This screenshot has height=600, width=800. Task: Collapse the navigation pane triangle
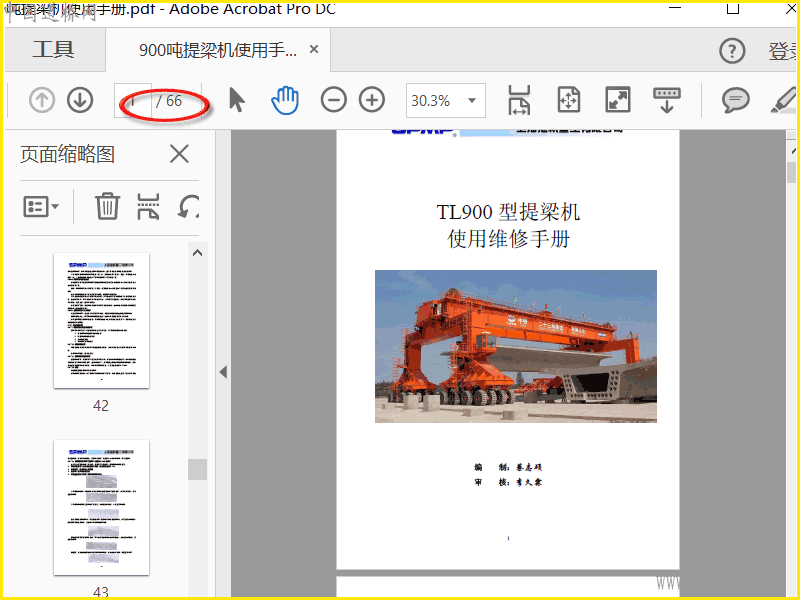tap(223, 372)
